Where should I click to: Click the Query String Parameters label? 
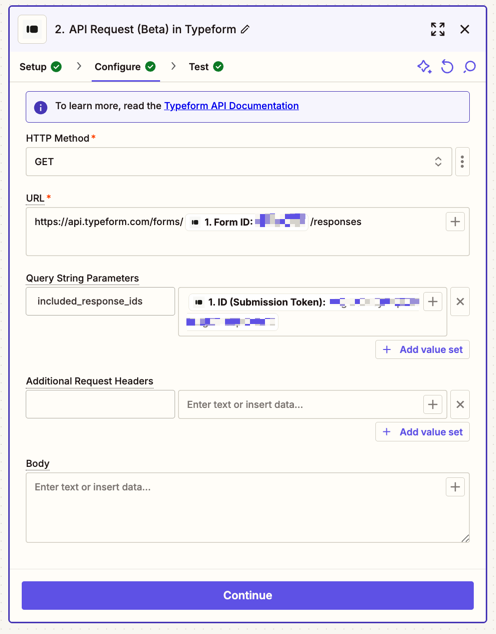click(82, 278)
